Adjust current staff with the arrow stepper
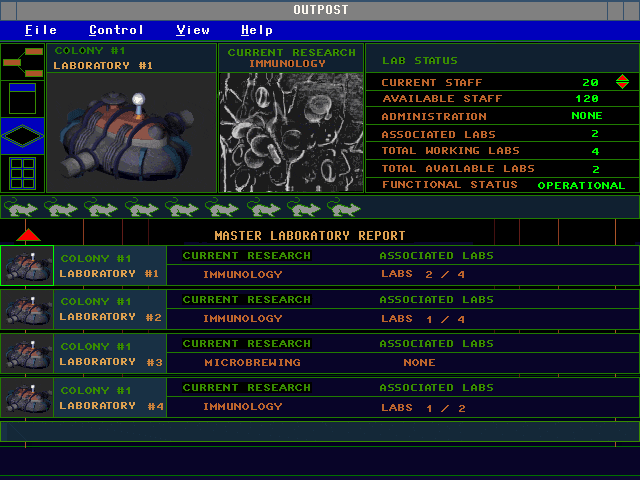Image resolution: width=640 pixels, height=480 pixels. tap(622, 82)
